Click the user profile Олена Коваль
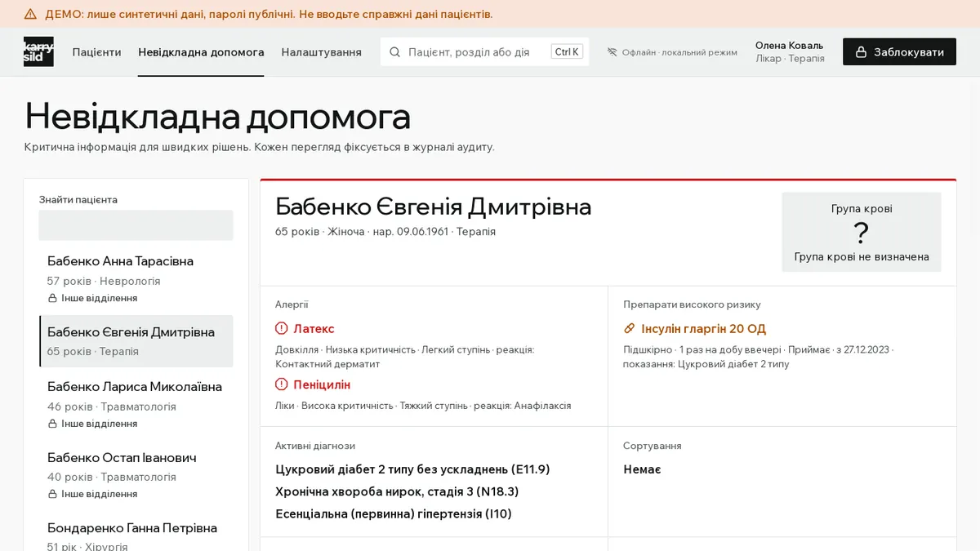The height and width of the screenshot is (551, 980). [789, 52]
